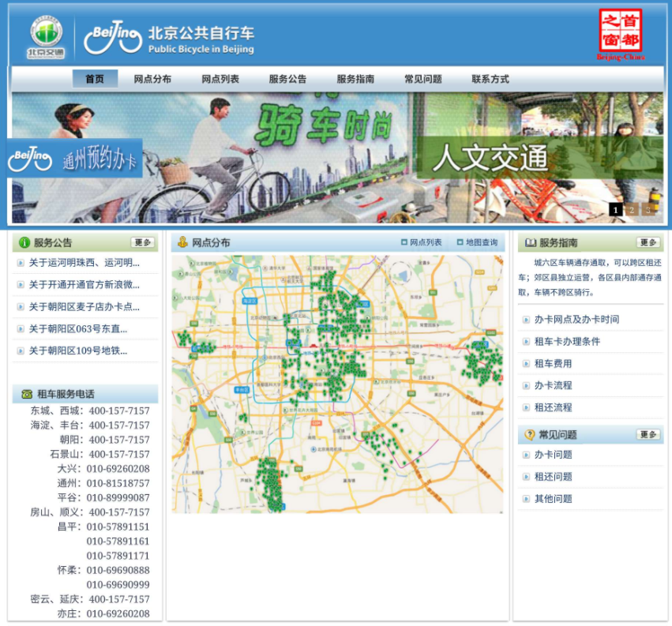Open 服务公告 in the navigation bar

287,79
